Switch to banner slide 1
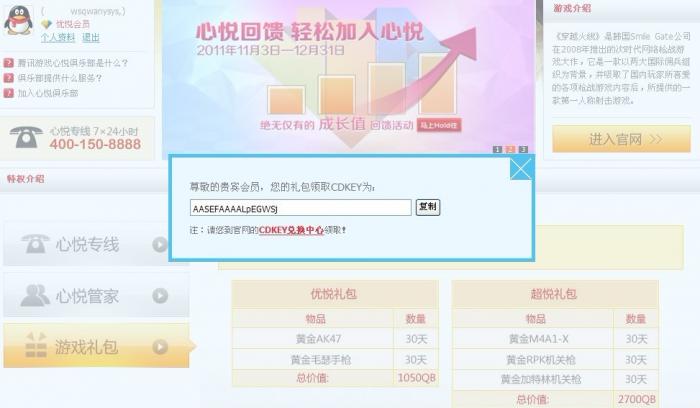 click(x=497, y=150)
